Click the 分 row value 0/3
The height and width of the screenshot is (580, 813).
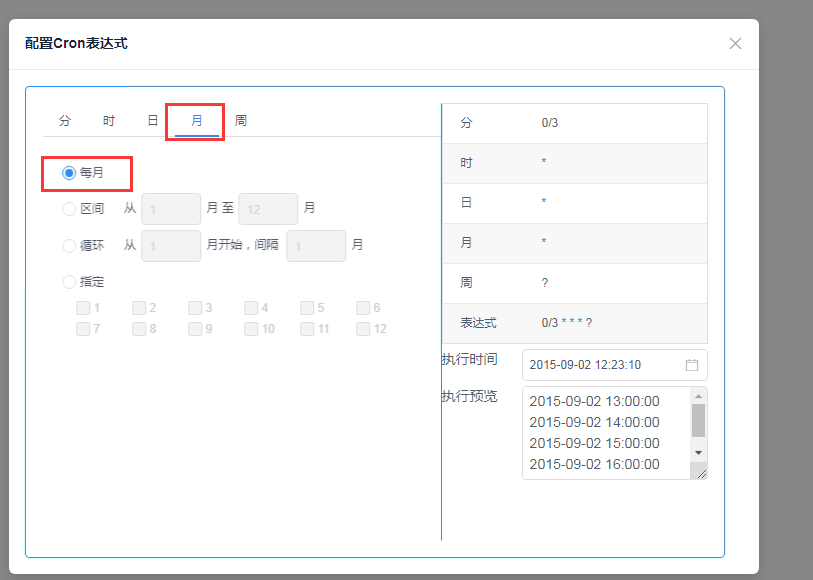pyautogui.click(x=550, y=123)
